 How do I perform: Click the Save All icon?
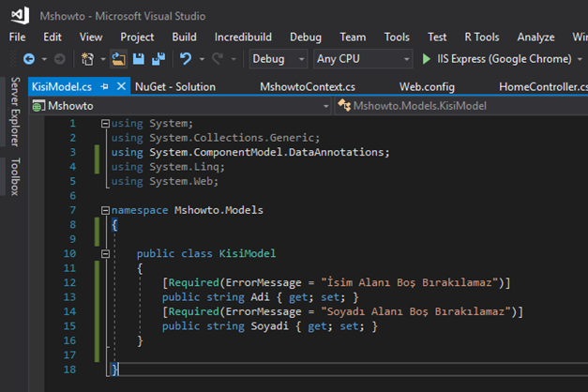[158, 59]
